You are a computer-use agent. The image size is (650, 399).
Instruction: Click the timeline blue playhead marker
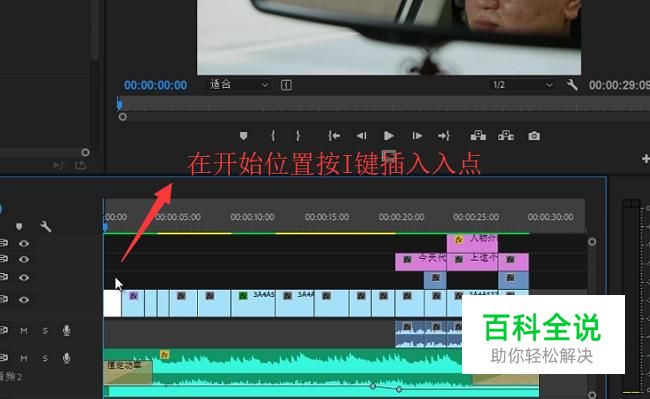105,227
